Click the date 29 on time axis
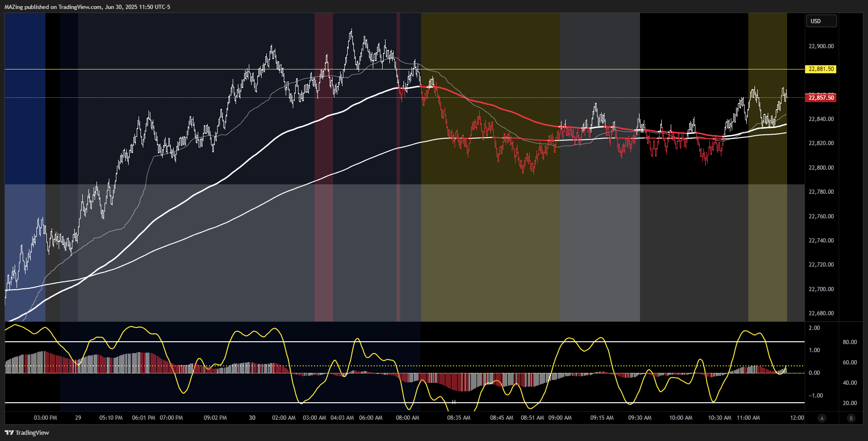The image size is (868, 441). (x=78, y=418)
